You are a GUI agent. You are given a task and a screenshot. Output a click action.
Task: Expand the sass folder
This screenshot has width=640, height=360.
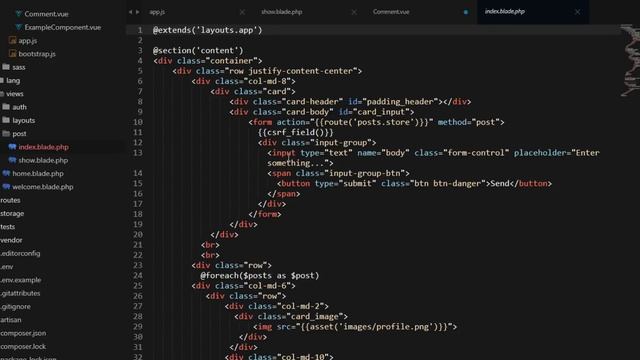click(x=19, y=67)
